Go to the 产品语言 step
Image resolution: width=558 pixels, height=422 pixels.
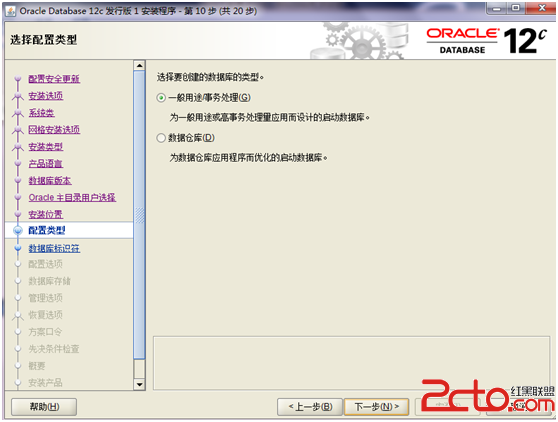pos(46,164)
